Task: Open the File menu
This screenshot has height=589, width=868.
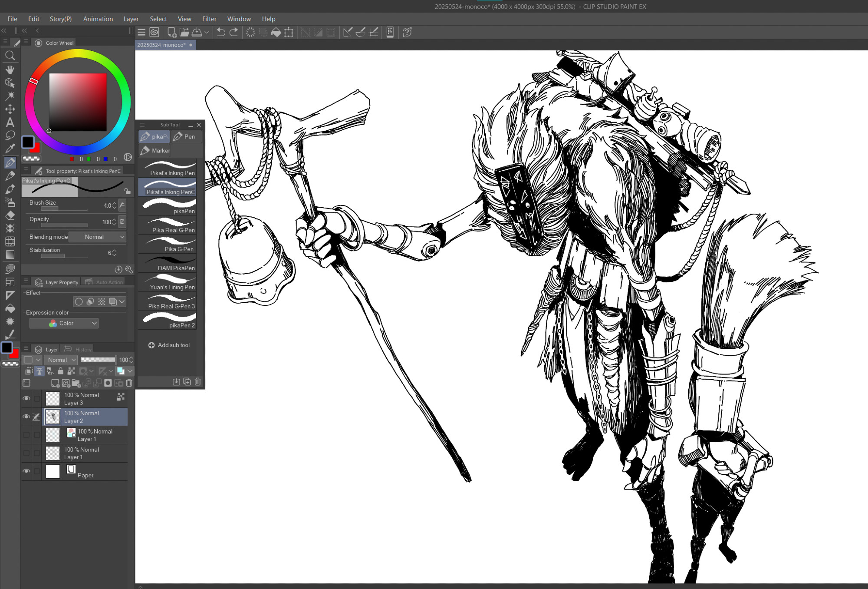Action: 12,19
